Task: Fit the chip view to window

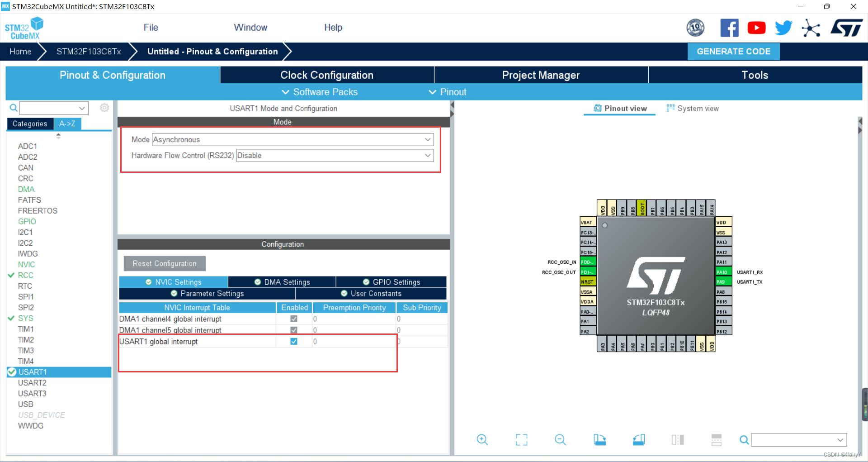Action: click(521, 439)
